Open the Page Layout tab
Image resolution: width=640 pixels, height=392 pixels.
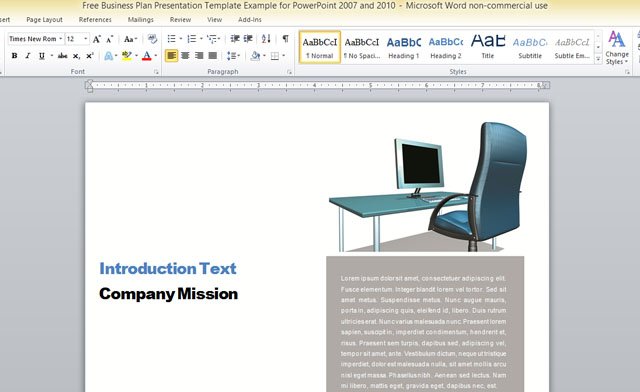44,20
